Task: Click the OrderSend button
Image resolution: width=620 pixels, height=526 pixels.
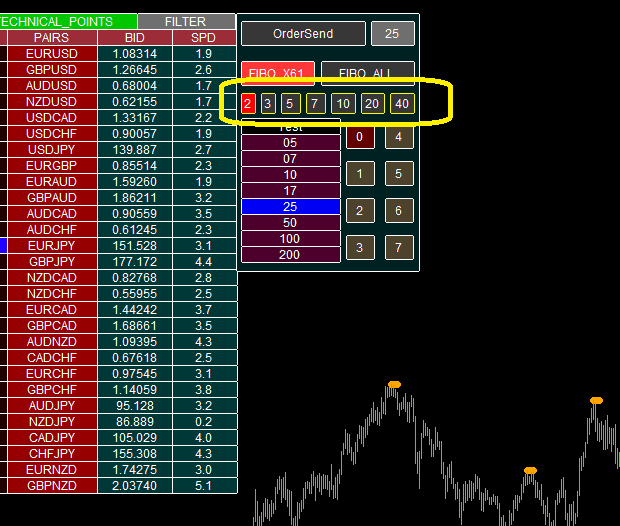Action: [x=303, y=34]
